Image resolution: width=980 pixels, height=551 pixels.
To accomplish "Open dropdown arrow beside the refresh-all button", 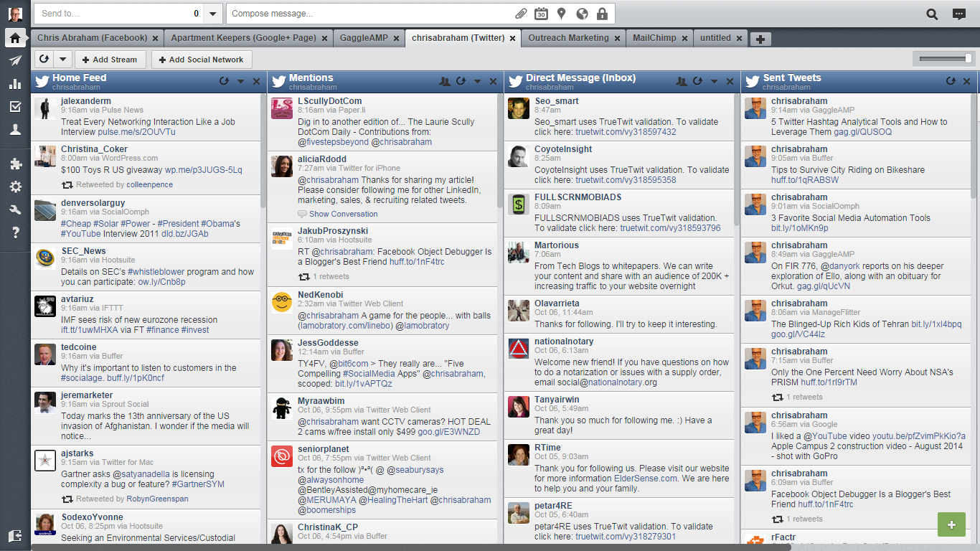I will (62, 60).
